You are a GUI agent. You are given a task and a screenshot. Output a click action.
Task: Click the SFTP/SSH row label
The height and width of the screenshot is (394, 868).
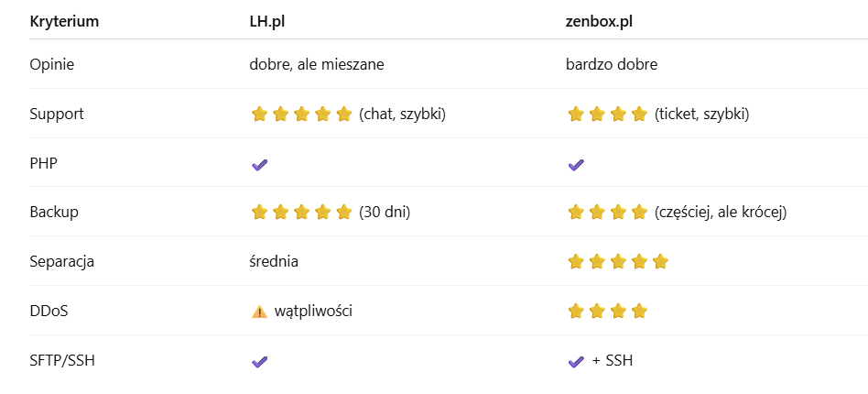pos(62,361)
